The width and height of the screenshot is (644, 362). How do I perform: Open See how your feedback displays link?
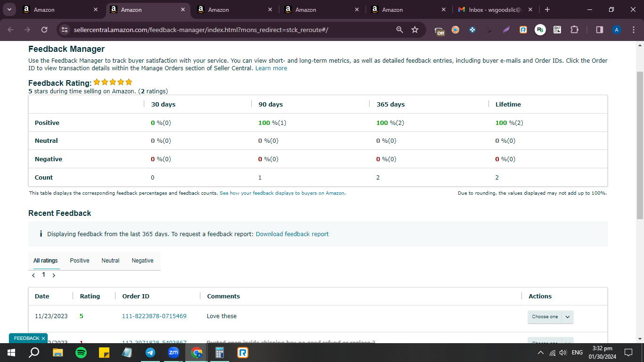[282, 193]
